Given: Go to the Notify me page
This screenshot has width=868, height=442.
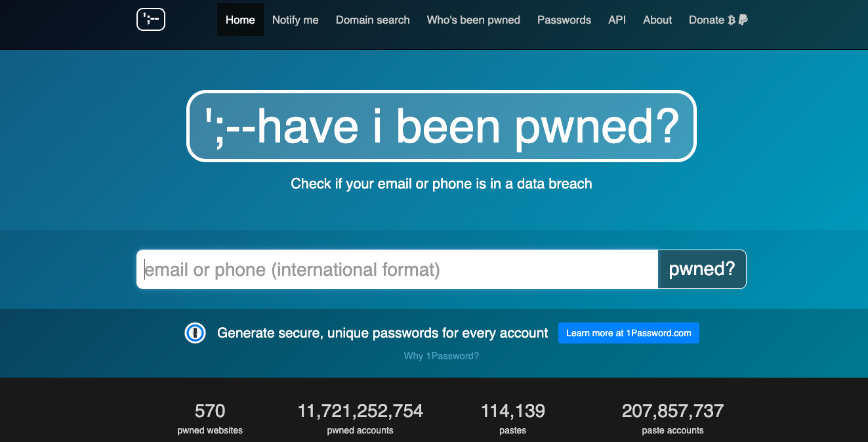Looking at the screenshot, I should click(295, 20).
